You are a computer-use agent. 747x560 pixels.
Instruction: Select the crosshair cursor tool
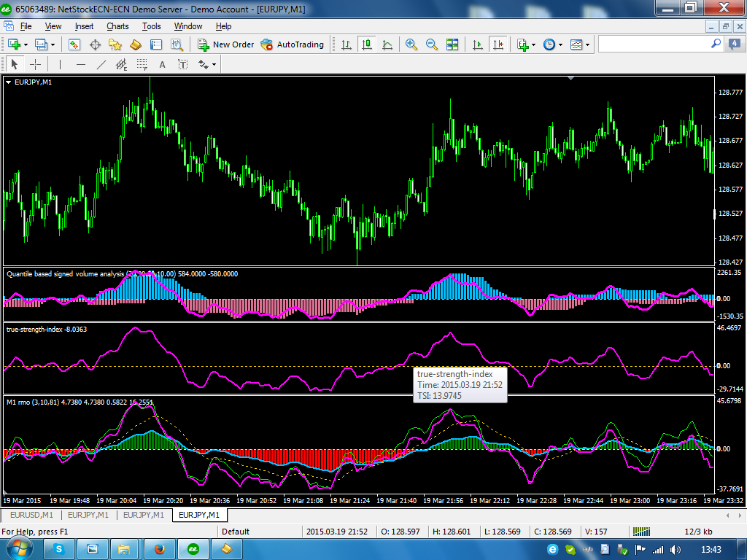point(35,64)
